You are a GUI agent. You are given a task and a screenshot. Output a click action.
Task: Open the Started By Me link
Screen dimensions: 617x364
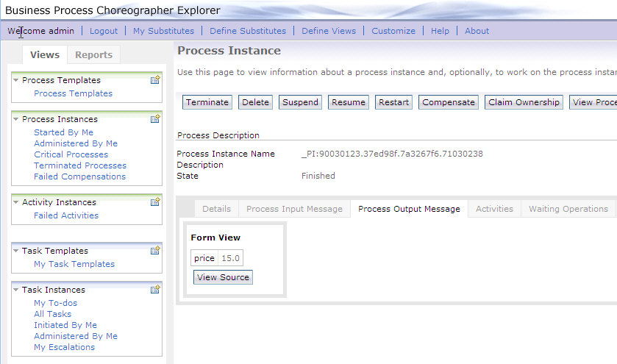[x=63, y=132]
